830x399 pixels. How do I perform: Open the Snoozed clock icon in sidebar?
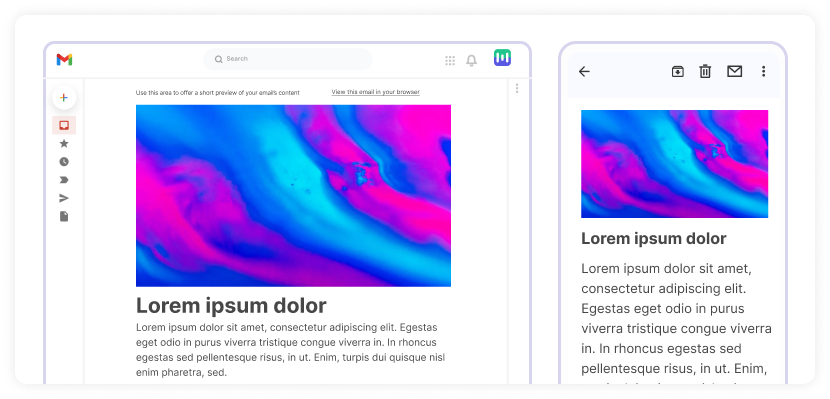tap(64, 162)
